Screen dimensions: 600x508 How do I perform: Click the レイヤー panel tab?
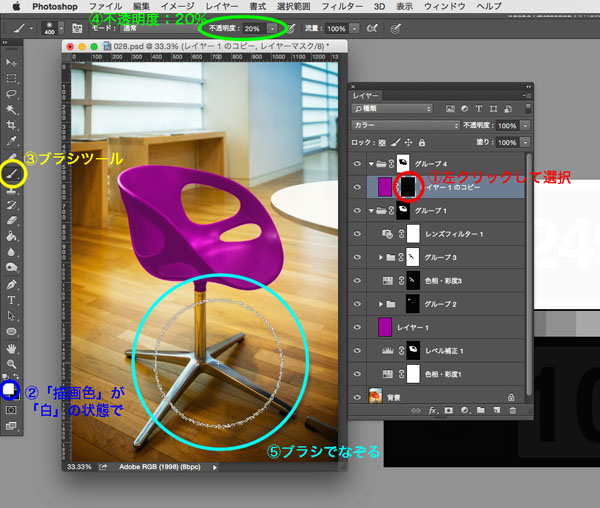click(x=366, y=91)
